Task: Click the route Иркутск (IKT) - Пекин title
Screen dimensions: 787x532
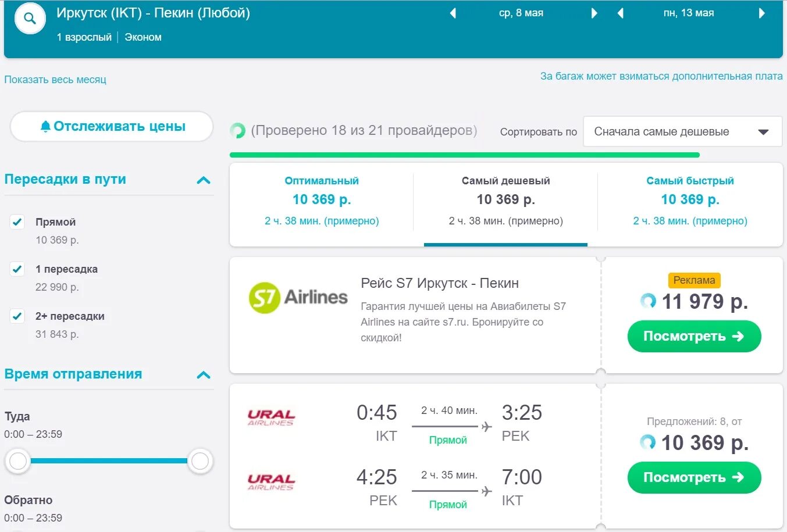Action: 153,13
